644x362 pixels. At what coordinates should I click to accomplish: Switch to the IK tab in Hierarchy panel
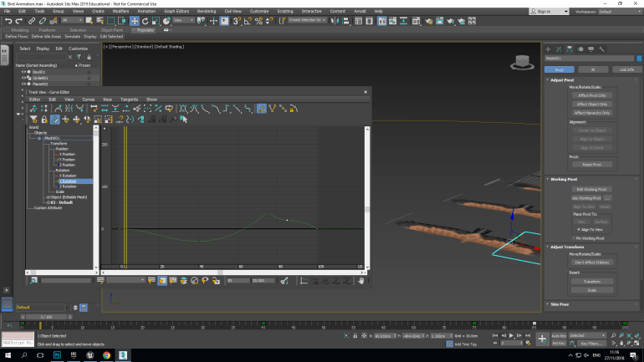(x=593, y=69)
